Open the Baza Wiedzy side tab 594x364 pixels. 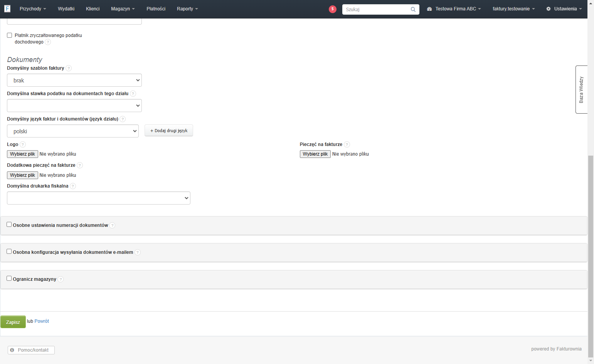pos(581,89)
